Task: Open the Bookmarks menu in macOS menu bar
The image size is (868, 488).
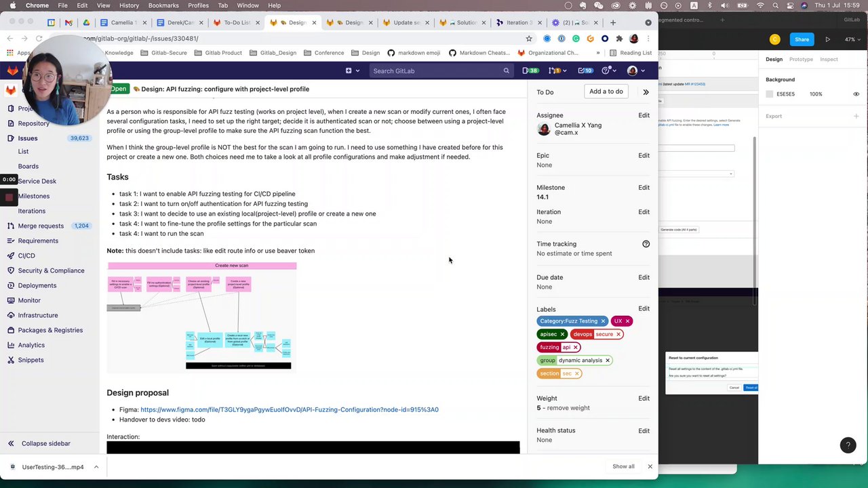Action: pos(163,5)
